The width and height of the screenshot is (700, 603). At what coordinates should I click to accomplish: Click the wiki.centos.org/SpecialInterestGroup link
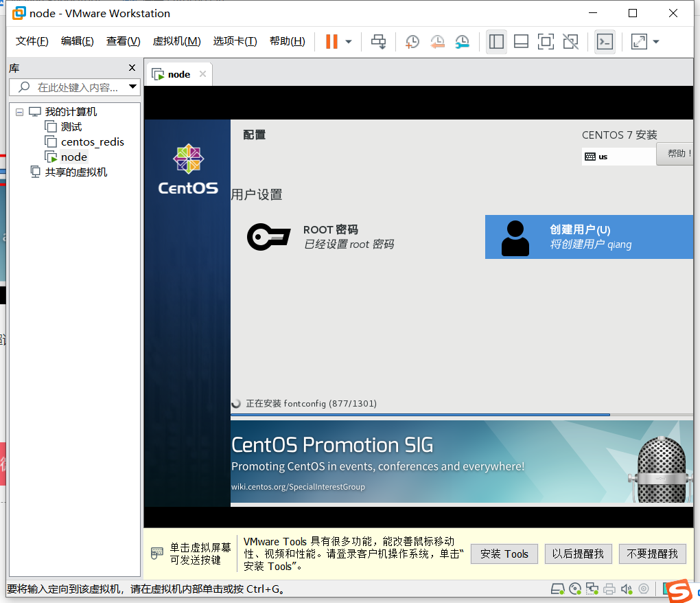[299, 487]
